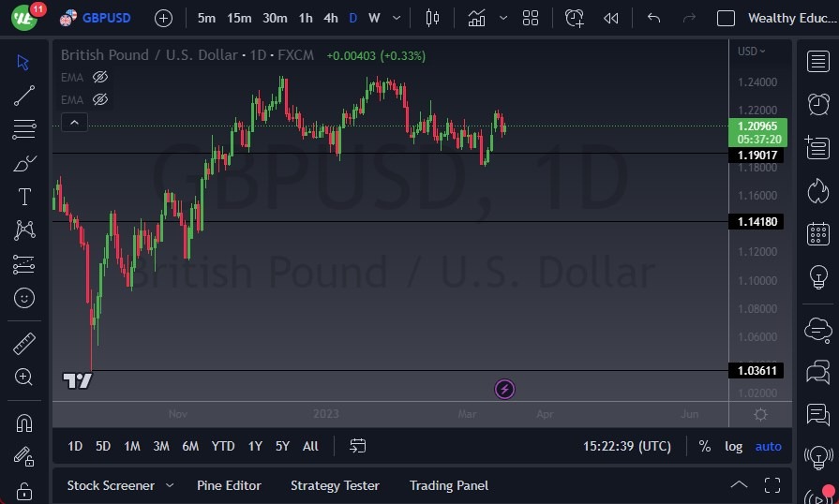Image resolution: width=839 pixels, height=504 pixels.
Task: Switch to the Strategy Tester tab
Action: point(335,485)
